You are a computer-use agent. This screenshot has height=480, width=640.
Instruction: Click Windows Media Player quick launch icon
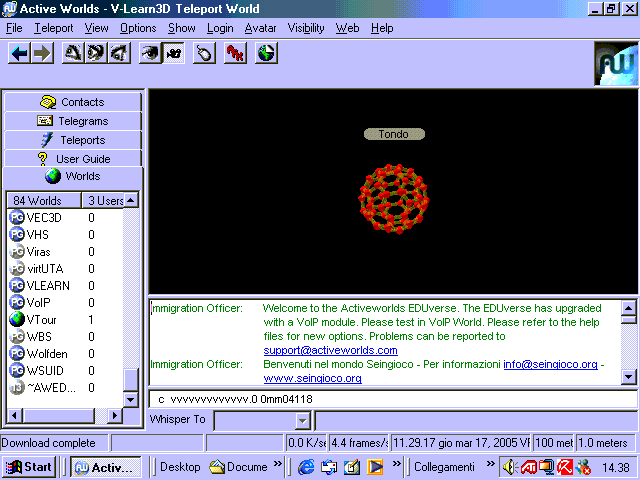point(375,467)
